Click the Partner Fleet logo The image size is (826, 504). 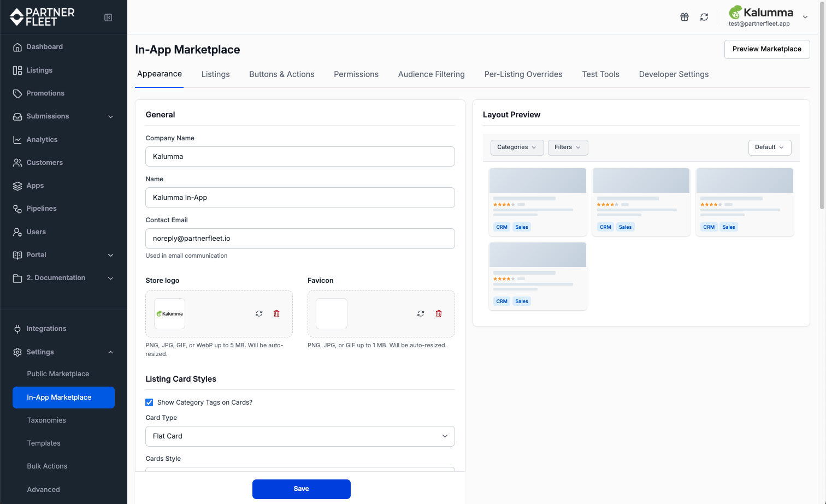(x=42, y=17)
